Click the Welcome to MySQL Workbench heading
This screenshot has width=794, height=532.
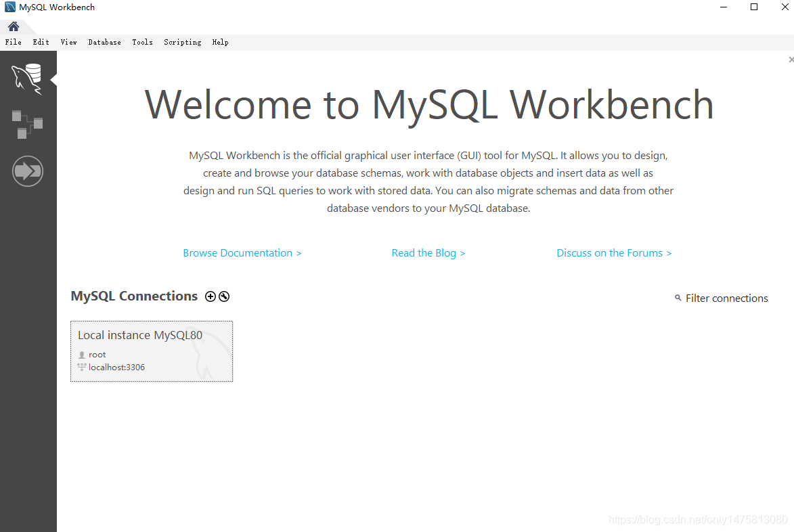tap(429, 105)
